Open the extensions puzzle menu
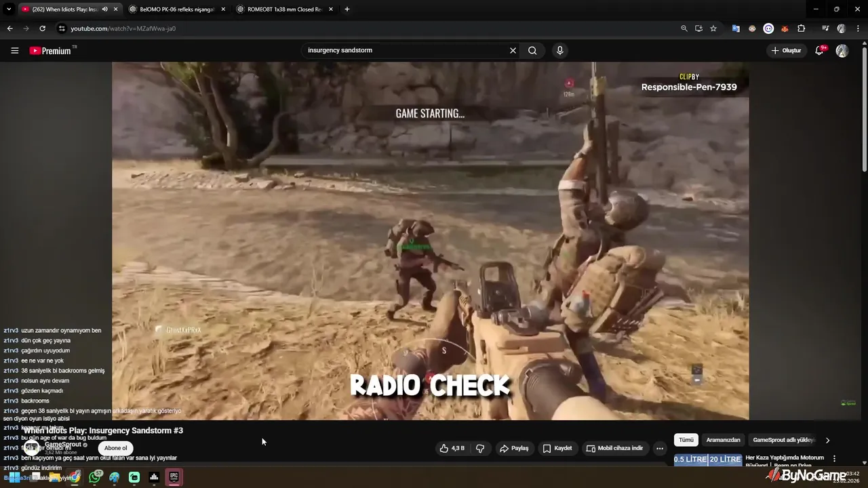Screen dimensions: 868x488 (x=802, y=28)
